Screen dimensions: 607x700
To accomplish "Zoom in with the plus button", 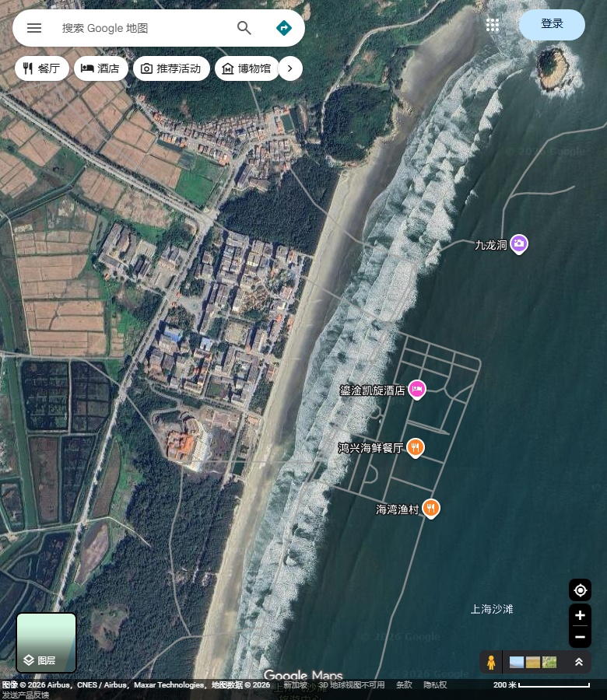I will coord(580,615).
